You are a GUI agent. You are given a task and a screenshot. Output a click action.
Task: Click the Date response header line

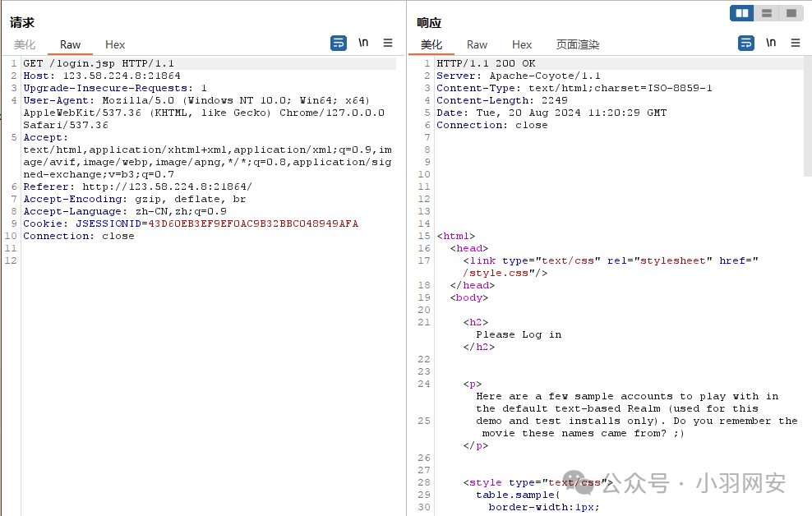551,113
